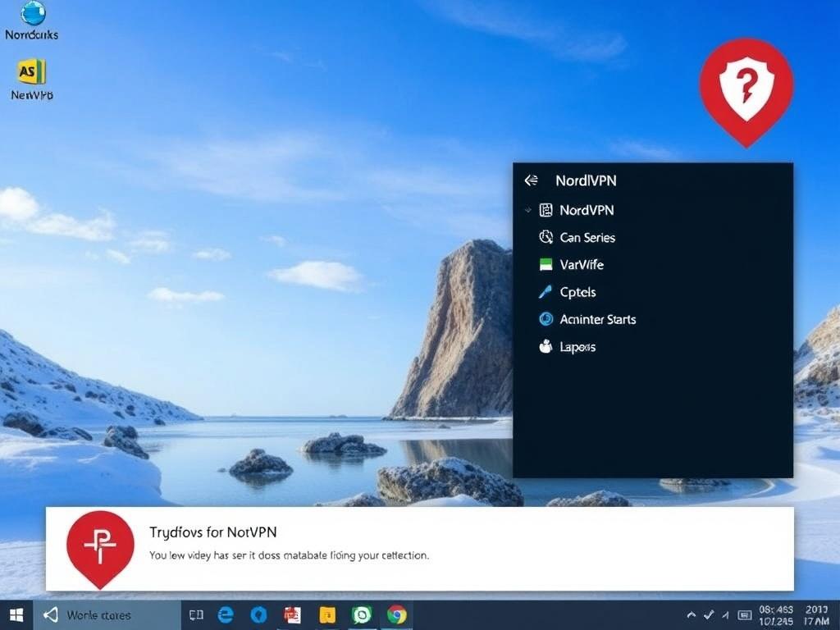This screenshot has width=840, height=630.
Task: Click the Acninter Starts circle icon
Action: pyautogui.click(x=546, y=319)
